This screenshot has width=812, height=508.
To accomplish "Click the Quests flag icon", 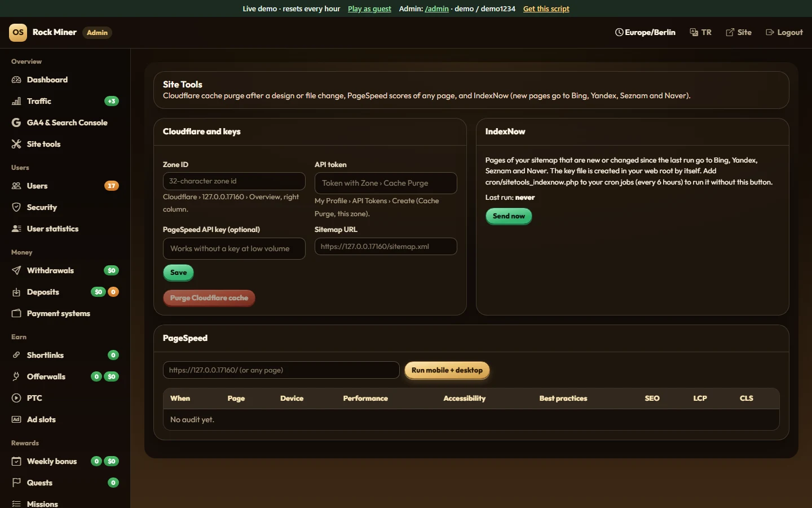I will click(16, 483).
